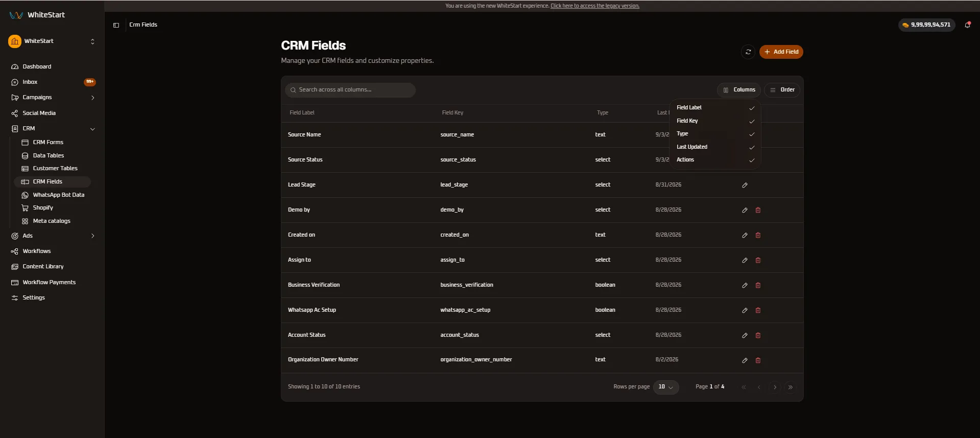This screenshot has height=438, width=980.
Task: Open Settings from the sidebar
Action: [52, 297]
